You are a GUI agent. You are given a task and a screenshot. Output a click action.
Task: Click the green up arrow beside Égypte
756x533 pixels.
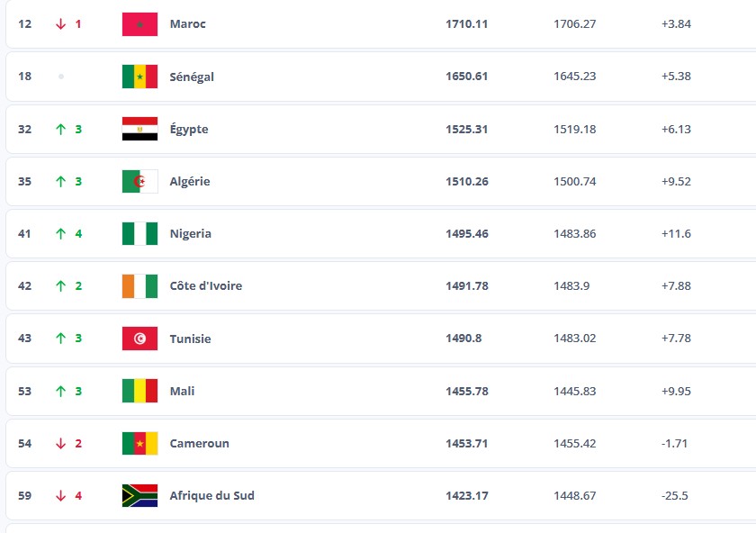(x=60, y=129)
